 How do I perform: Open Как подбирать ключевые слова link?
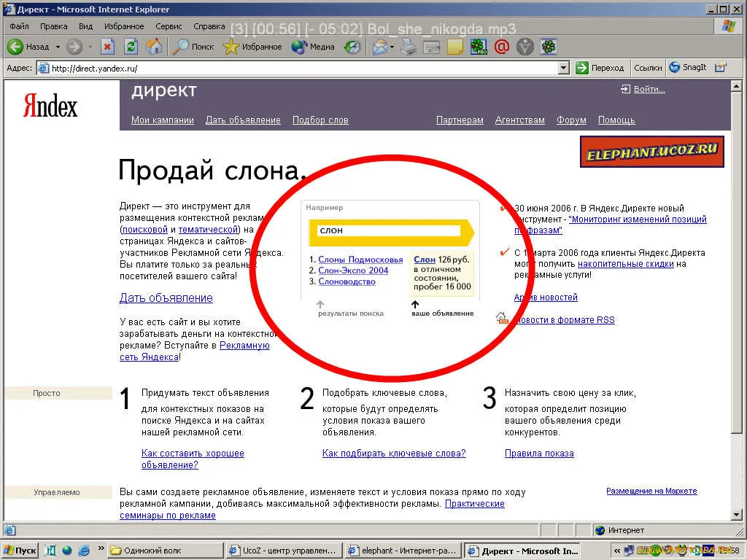pyautogui.click(x=394, y=454)
